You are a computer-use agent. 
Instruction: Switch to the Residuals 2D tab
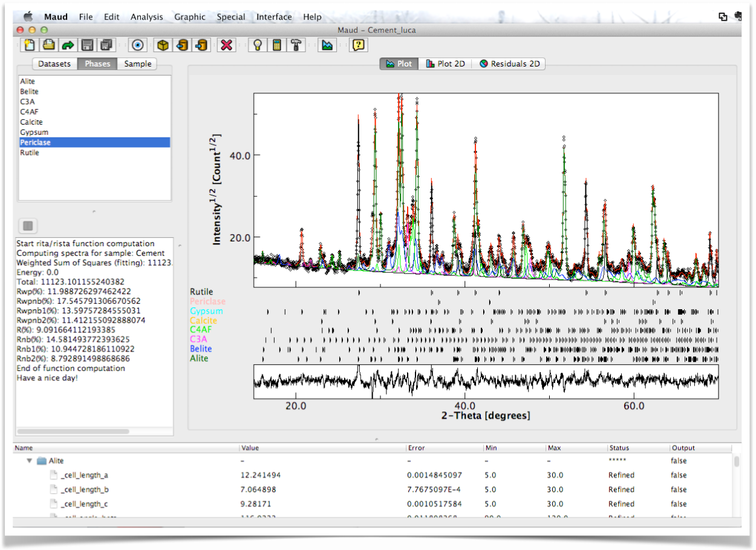(x=509, y=64)
